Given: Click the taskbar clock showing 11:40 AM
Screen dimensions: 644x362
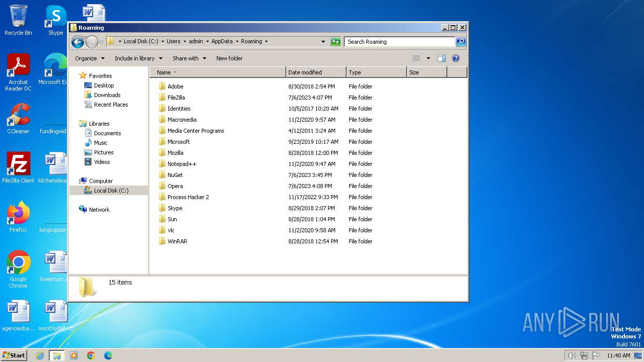Looking at the screenshot, I should tap(618, 355).
